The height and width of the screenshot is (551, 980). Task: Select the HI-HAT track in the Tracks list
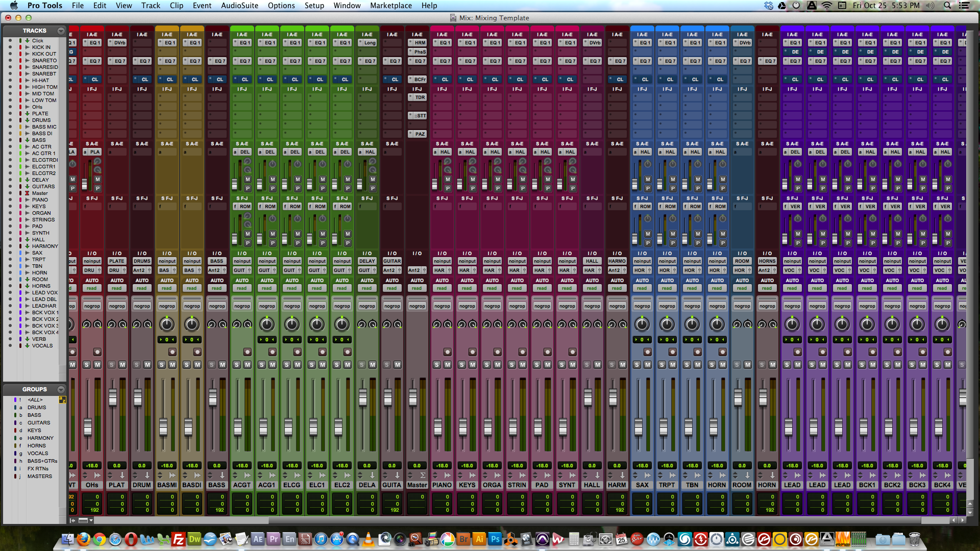[x=40, y=80]
